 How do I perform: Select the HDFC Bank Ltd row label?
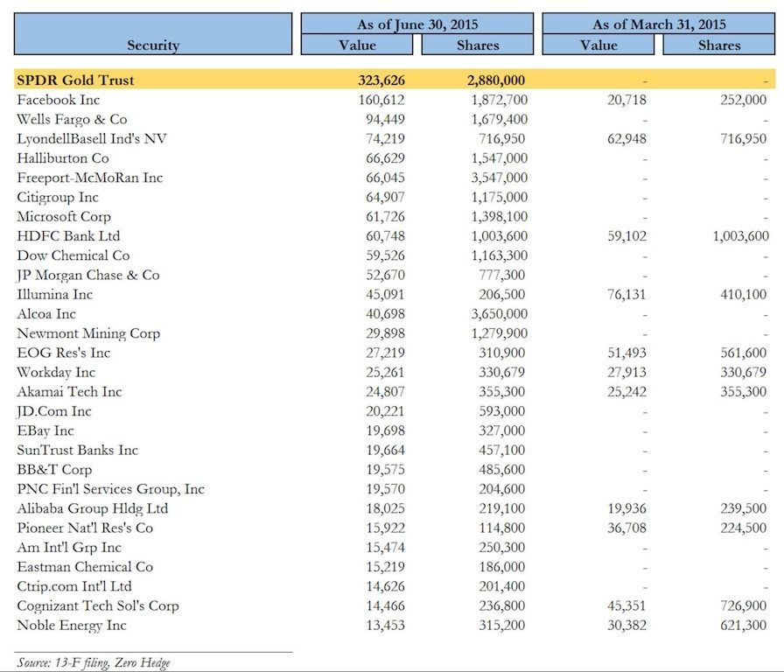(68, 235)
